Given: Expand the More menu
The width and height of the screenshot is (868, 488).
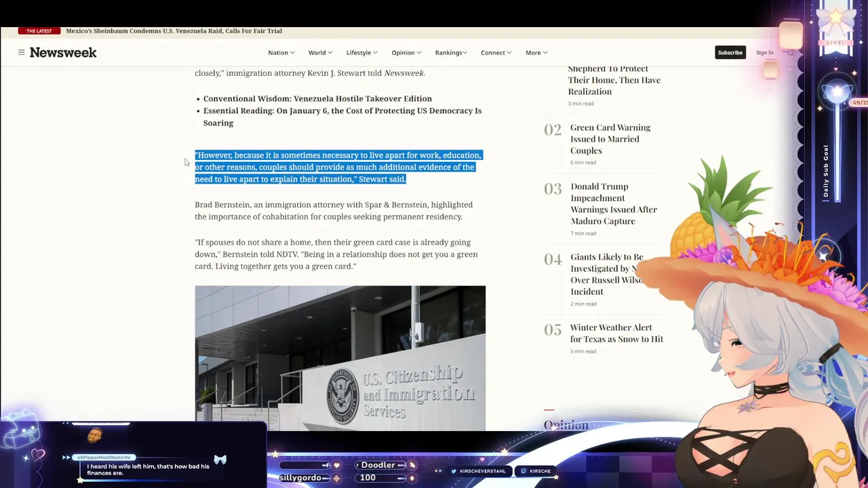Looking at the screenshot, I should pos(536,52).
